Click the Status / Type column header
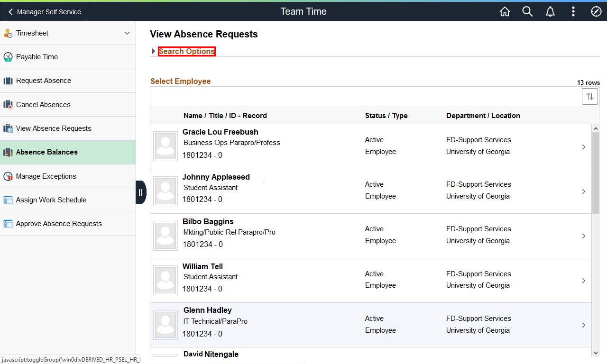607x364 pixels. click(386, 116)
